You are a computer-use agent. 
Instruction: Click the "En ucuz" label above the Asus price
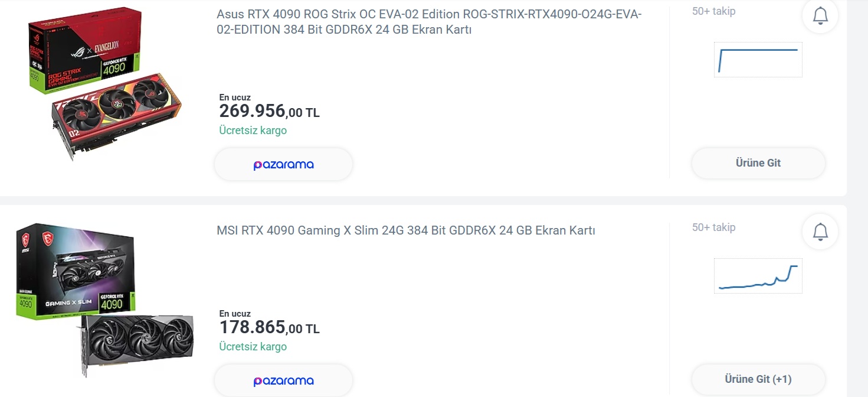click(x=235, y=97)
